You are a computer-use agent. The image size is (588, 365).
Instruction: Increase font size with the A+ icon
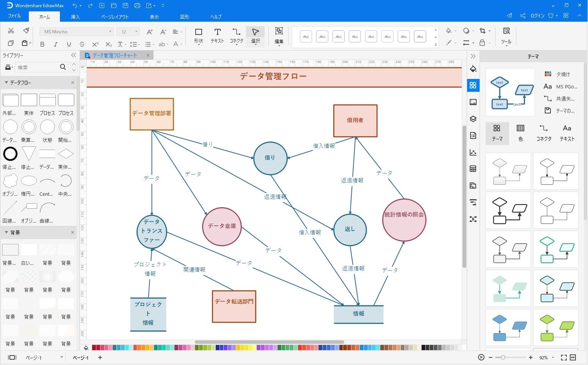click(x=150, y=32)
